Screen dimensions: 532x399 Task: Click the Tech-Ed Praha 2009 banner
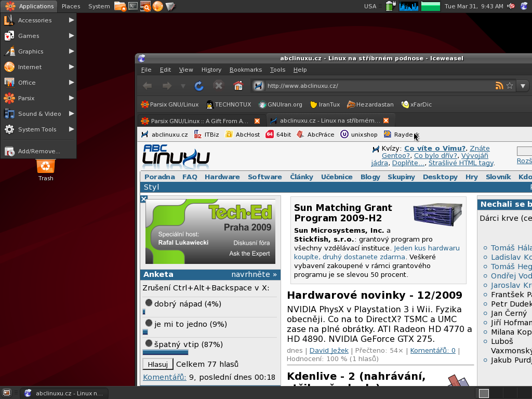(x=210, y=231)
